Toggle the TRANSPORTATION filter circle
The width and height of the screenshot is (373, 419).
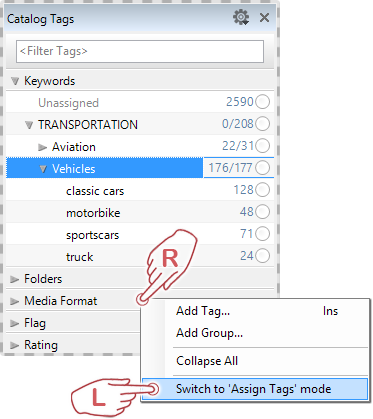[x=263, y=124]
